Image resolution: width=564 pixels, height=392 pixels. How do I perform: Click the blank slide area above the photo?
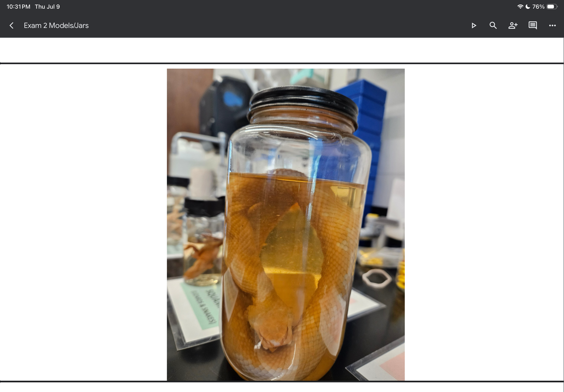282,50
